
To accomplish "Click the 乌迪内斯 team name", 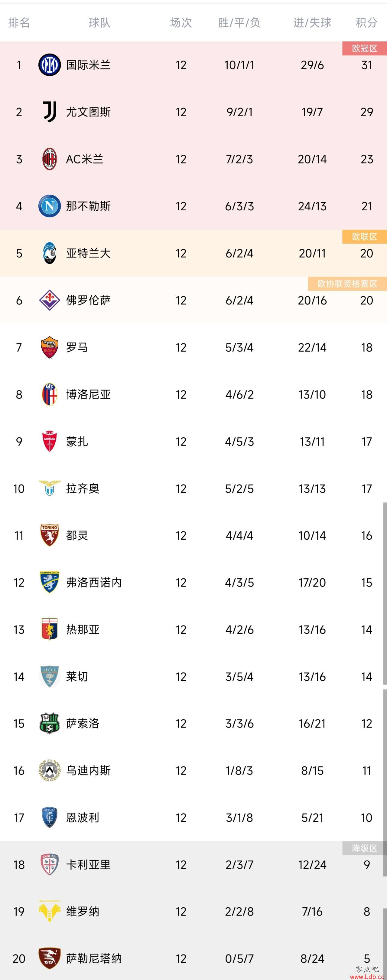I will 88,770.
